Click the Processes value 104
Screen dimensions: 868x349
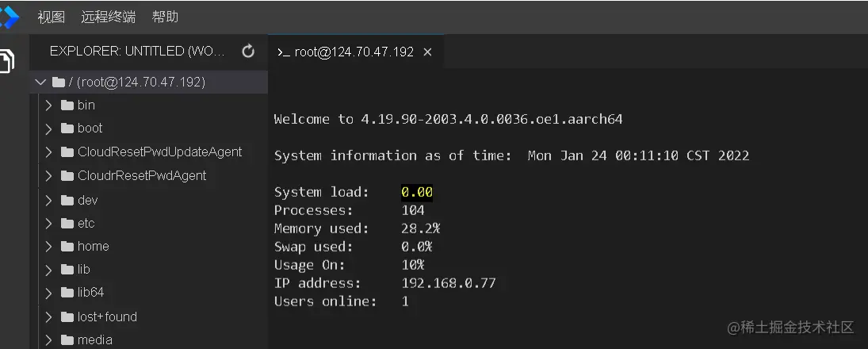point(413,210)
